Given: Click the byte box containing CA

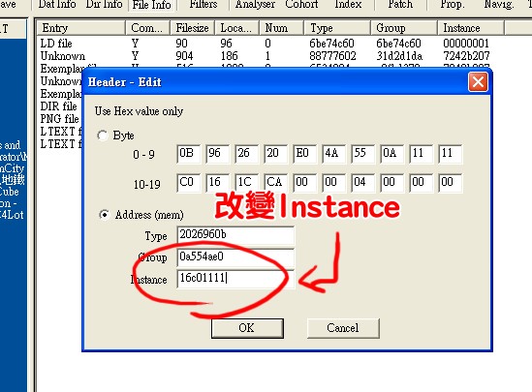Looking at the screenshot, I should 275,183.
